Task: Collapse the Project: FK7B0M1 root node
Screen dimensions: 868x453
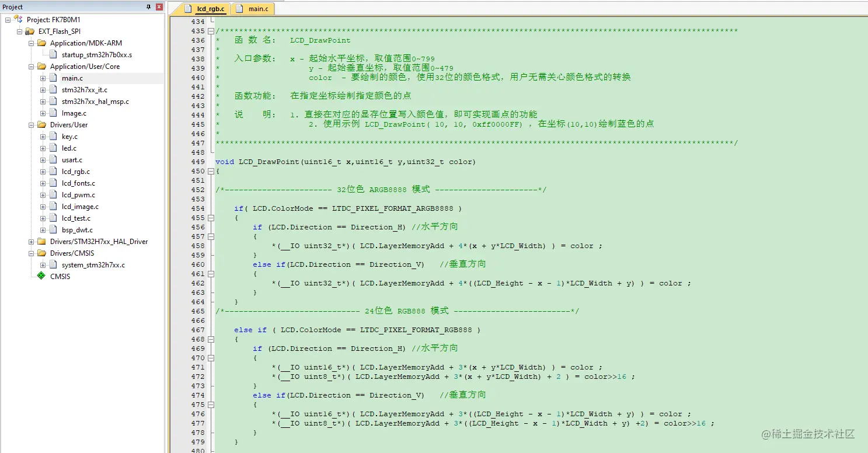Action: point(8,20)
